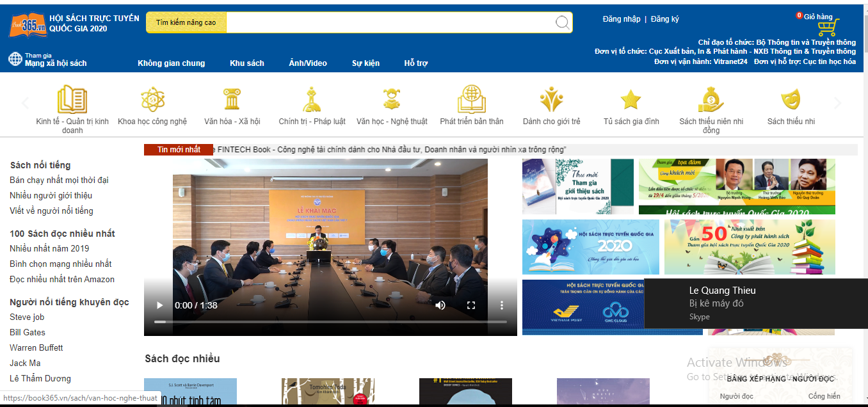
Task: Toggle fullscreen on the video player
Action: click(471, 305)
